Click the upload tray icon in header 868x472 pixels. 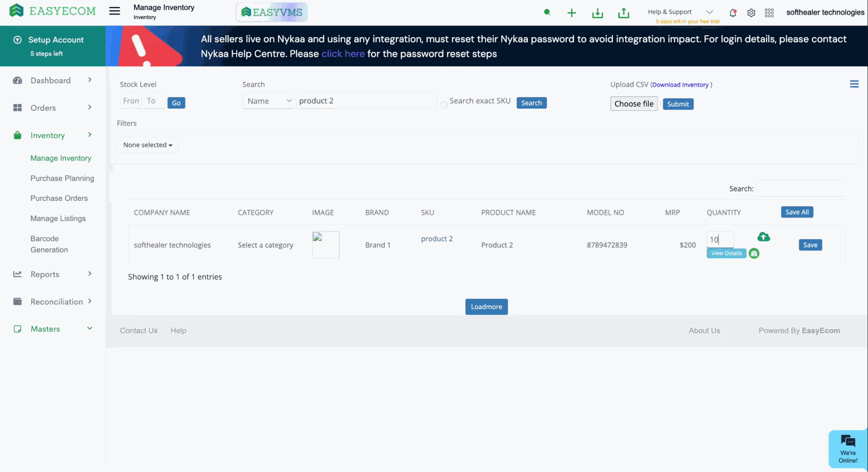623,13
